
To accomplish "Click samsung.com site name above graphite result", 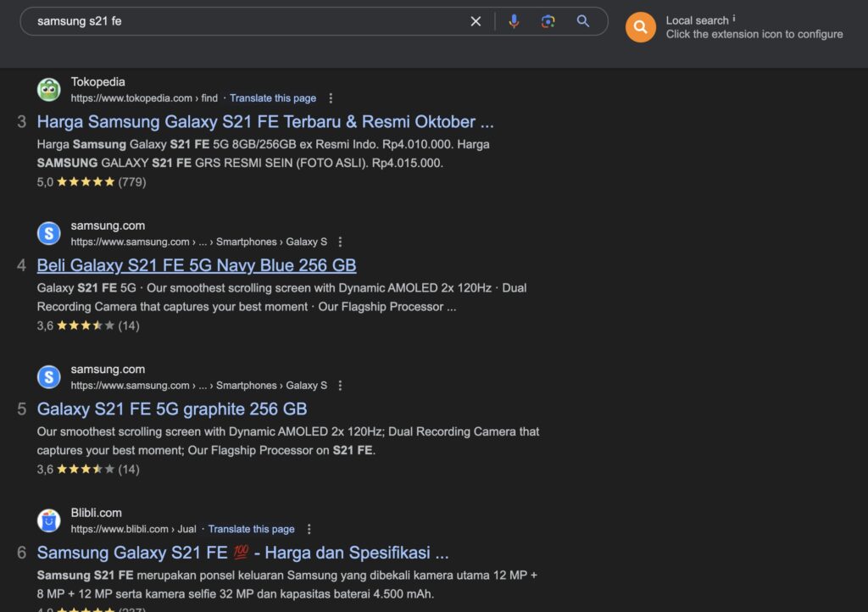I will click(108, 369).
